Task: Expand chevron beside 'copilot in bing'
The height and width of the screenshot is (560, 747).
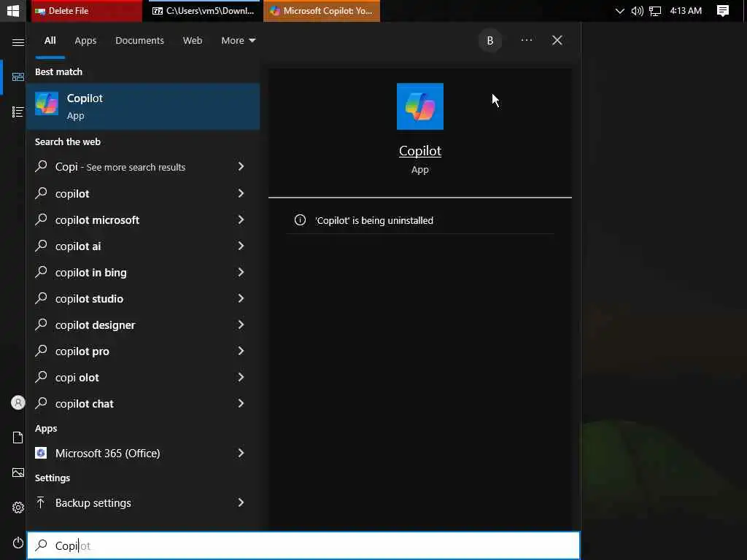Action: click(241, 272)
